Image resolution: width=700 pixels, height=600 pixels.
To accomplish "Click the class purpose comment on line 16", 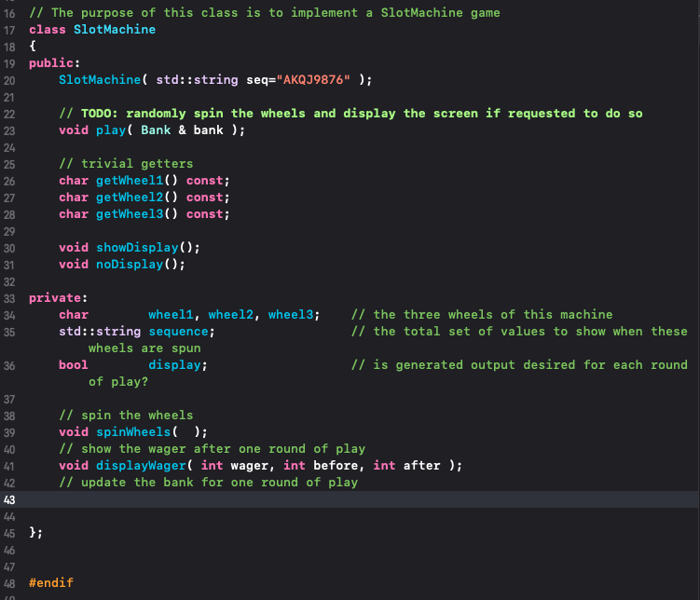I will pyautogui.click(x=265, y=13).
